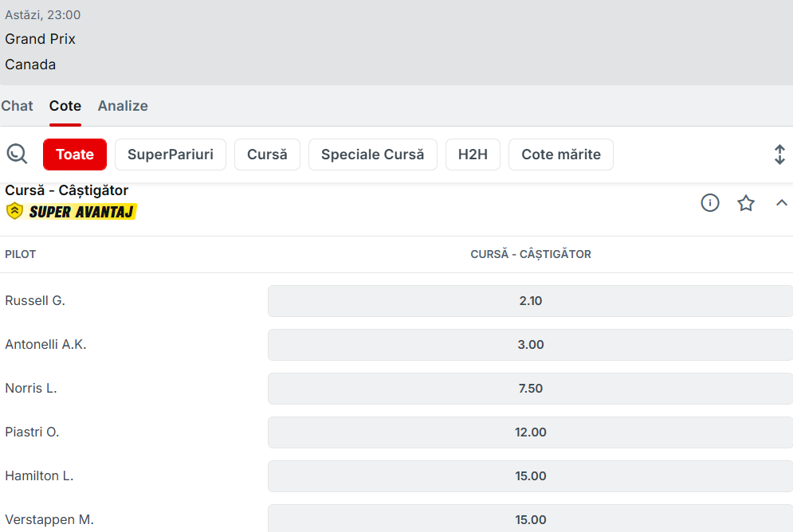Select Norris L. odds 7.50
Viewport: 793px width, 532px height.
(x=530, y=389)
